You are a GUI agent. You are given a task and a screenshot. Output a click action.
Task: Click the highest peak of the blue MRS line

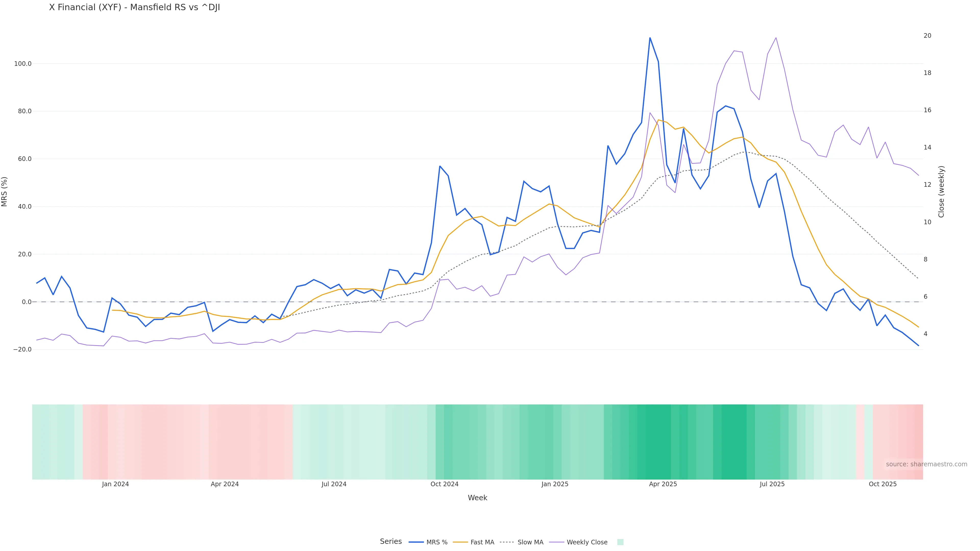[650, 38]
